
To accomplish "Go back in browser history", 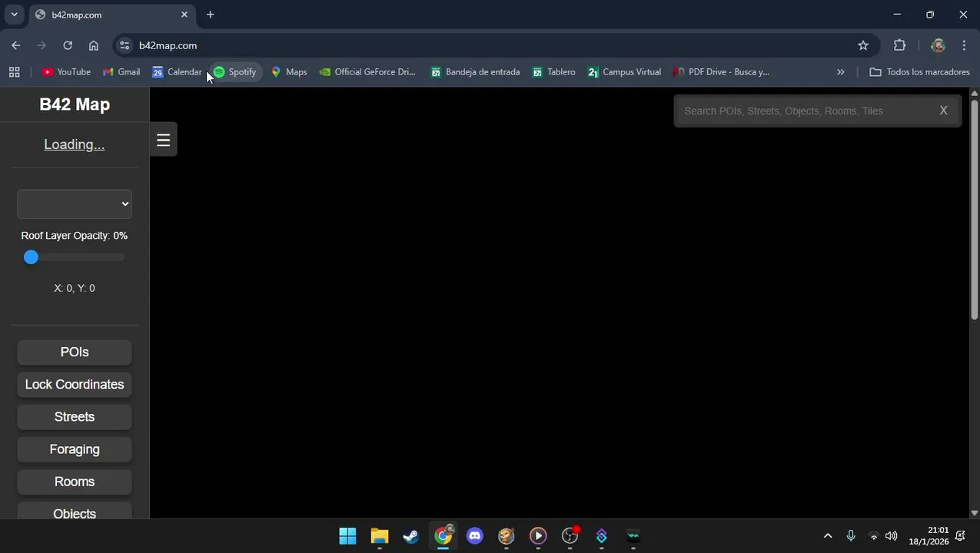I will [x=16, y=45].
